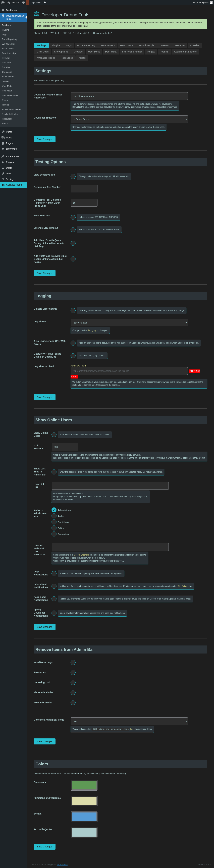Click the User Link URL field
This screenshot has width=214, height=868.
[110, 486]
